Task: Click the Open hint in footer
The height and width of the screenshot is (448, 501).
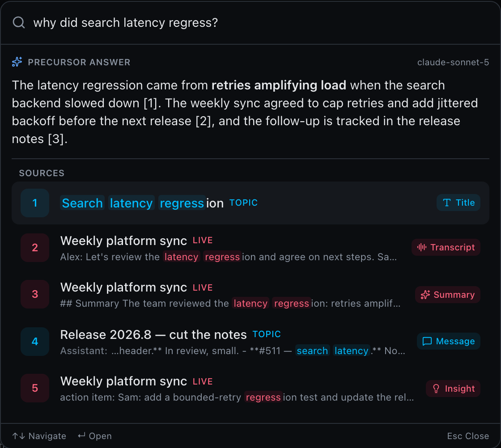Action: click(94, 436)
